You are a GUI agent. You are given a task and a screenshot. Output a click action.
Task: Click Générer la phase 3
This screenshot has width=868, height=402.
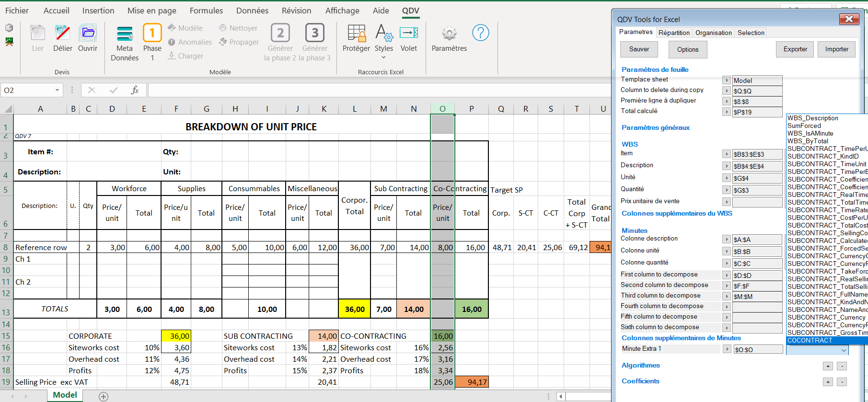(315, 42)
